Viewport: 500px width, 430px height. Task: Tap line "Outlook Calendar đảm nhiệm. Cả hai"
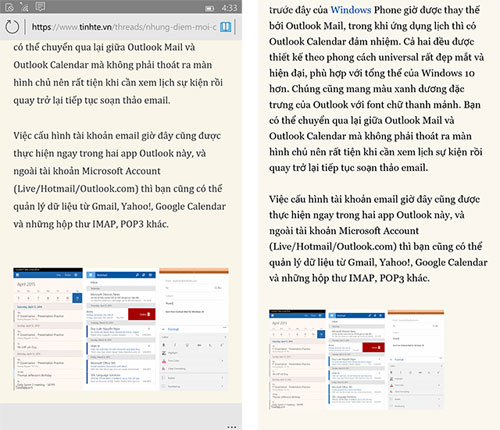(x=371, y=42)
